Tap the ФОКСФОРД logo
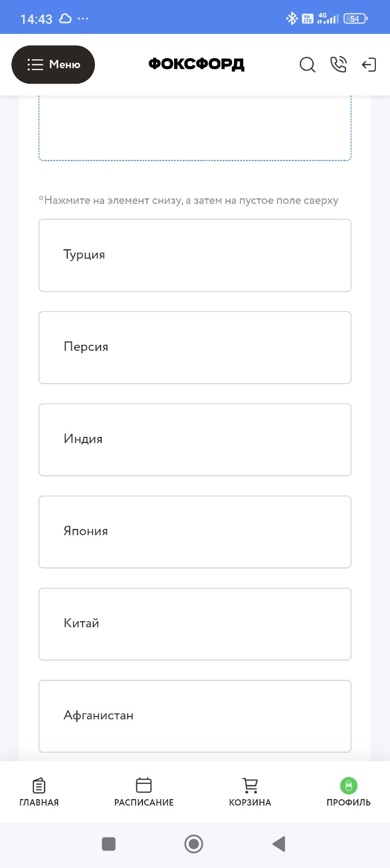Image resolution: width=390 pixels, height=868 pixels. coord(196,64)
